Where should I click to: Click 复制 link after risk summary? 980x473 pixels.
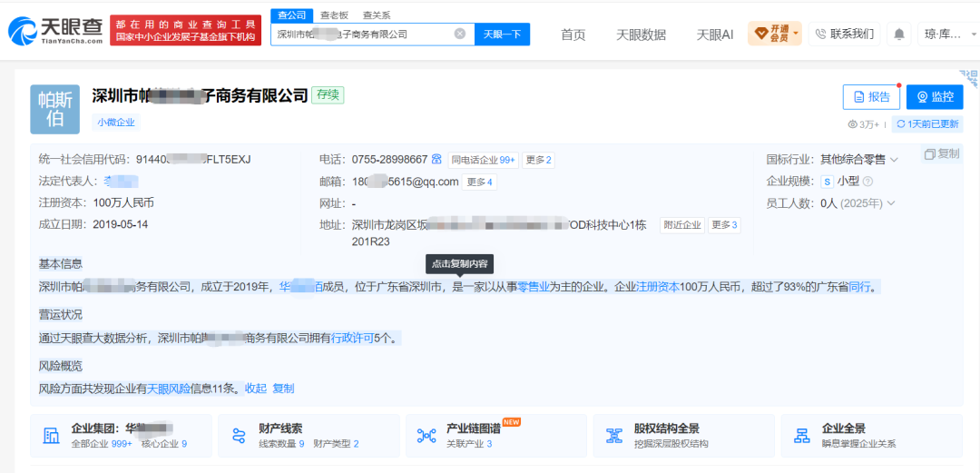point(283,389)
